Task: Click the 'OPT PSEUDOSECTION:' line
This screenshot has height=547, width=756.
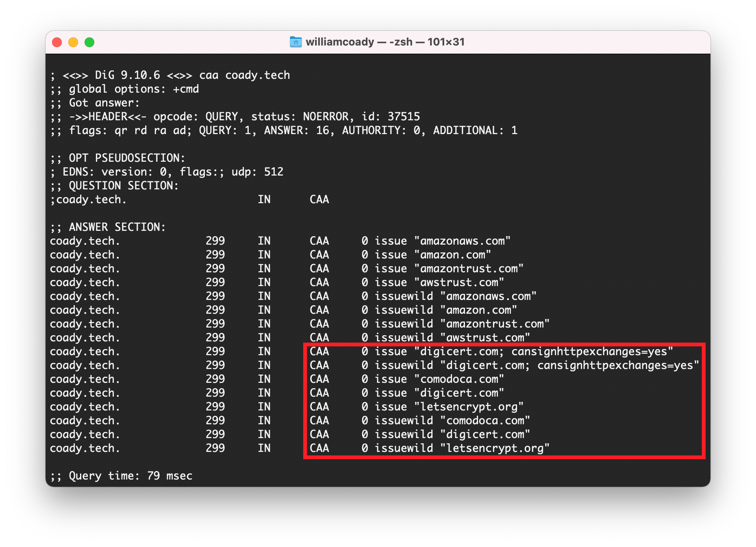Action: [x=117, y=158]
